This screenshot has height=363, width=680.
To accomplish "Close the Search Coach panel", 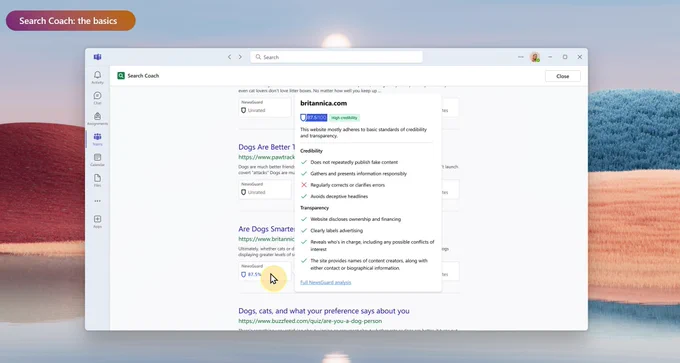I will [x=562, y=76].
